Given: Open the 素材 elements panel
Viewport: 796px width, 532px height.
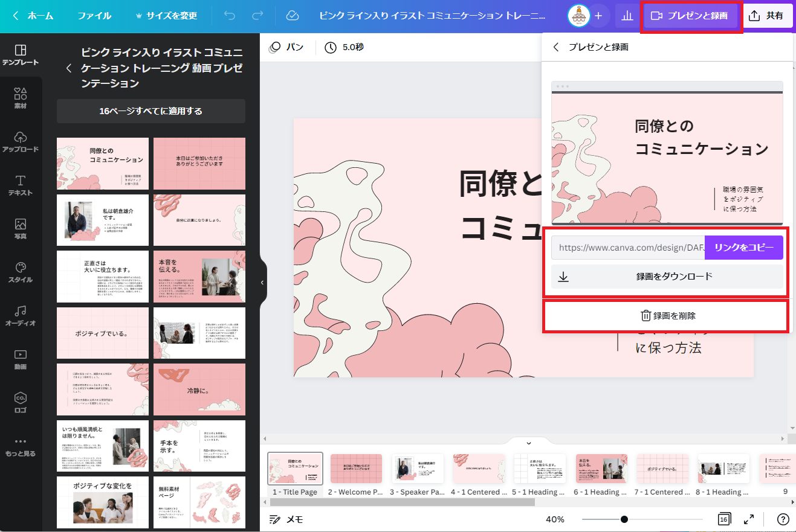Looking at the screenshot, I should point(21,98).
